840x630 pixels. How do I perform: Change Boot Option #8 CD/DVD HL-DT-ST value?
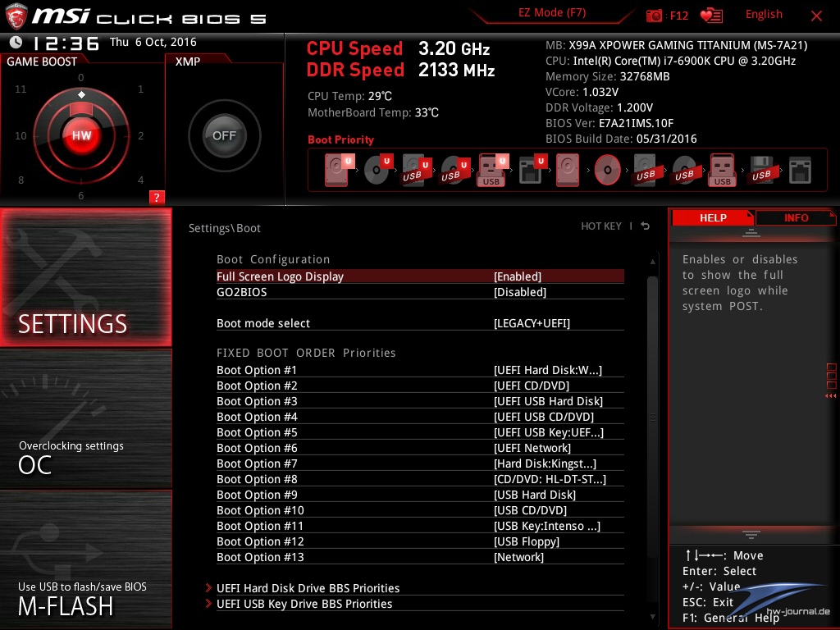[550, 478]
